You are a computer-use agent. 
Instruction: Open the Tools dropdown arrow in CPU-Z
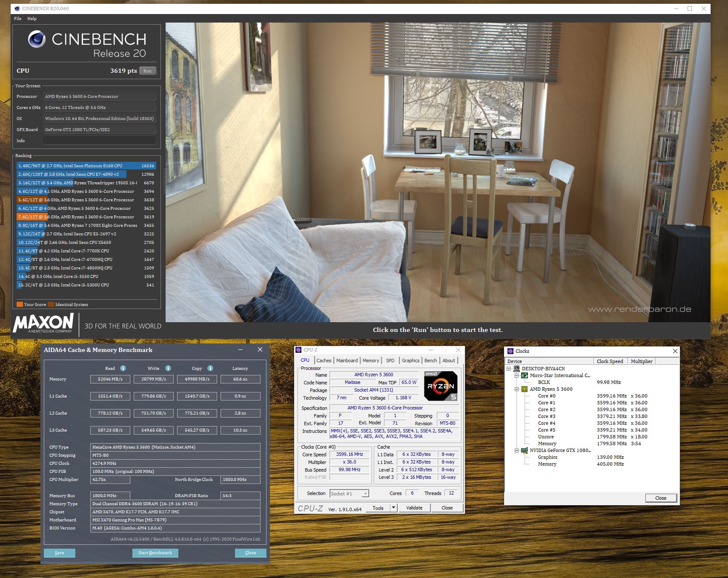[x=393, y=508]
